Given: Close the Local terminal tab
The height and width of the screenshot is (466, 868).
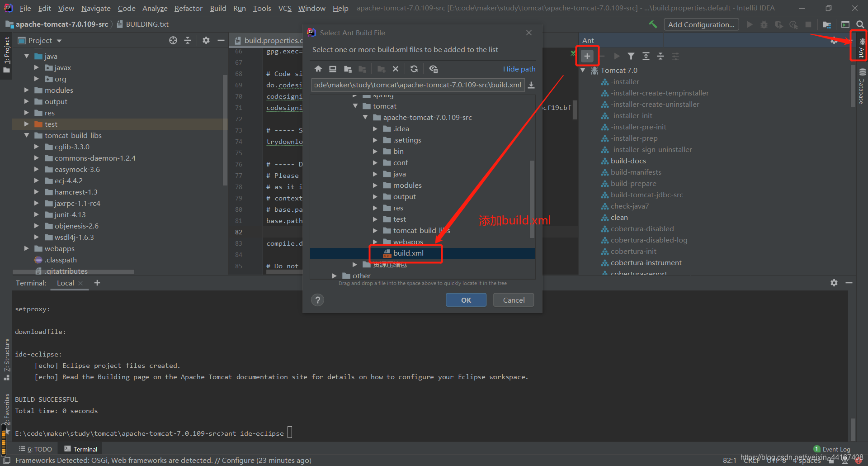Looking at the screenshot, I should click(81, 283).
